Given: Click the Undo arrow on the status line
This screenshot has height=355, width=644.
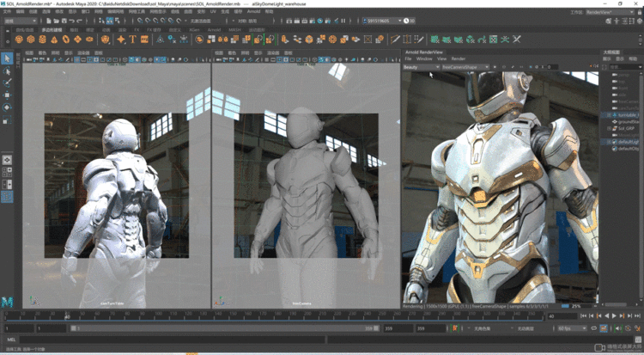Looking at the screenshot, I should [71, 21].
